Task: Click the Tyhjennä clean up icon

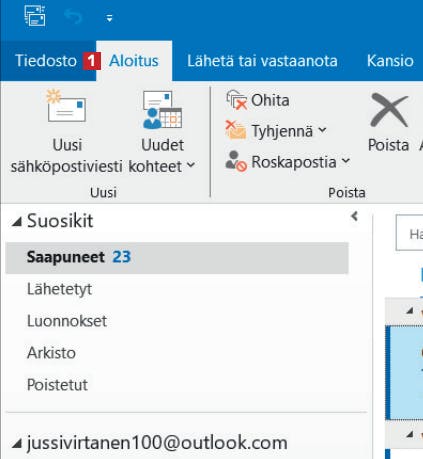Action: (236, 130)
